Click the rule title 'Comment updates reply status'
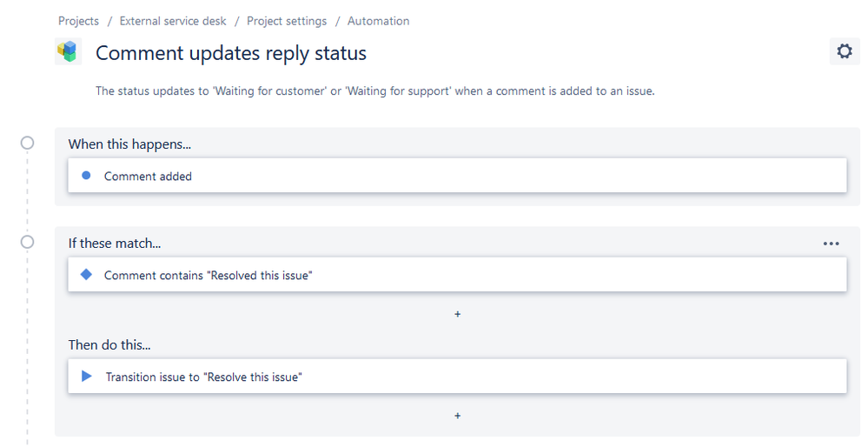Viewport: 868px width, 447px height. click(x=231, y=53)
